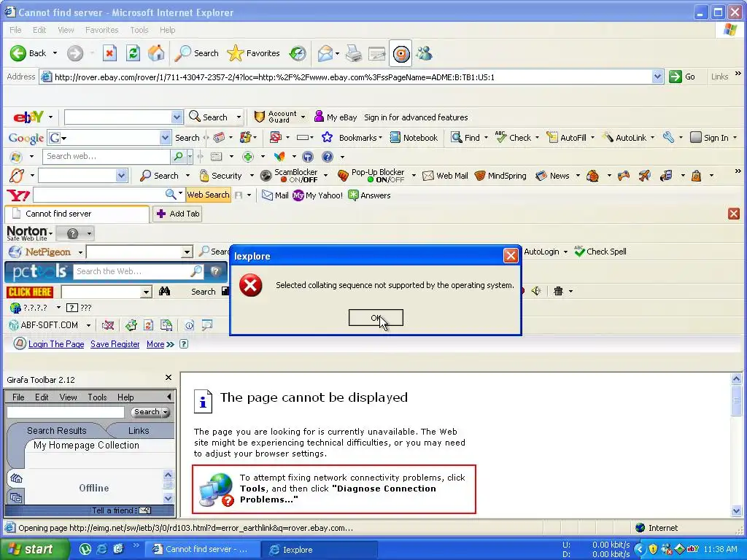Click the Favorites star button

click(253, 53)
